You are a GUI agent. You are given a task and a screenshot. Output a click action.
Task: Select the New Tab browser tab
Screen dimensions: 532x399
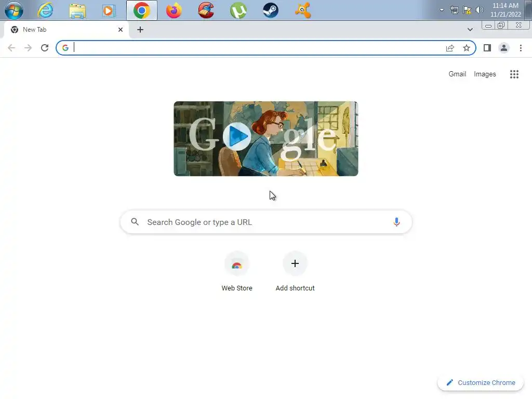(x=66, y=30)
